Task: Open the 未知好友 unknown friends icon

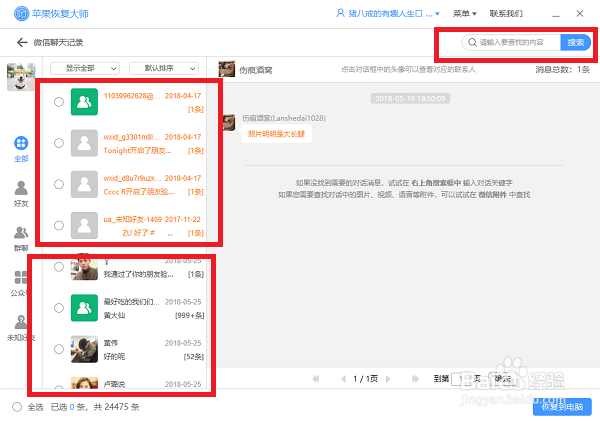Action: tap(21, 322)
